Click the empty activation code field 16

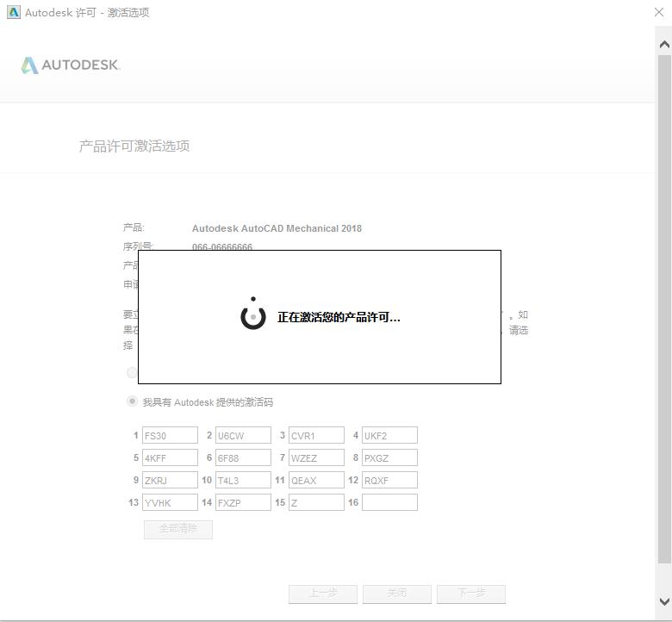[390, 502]
